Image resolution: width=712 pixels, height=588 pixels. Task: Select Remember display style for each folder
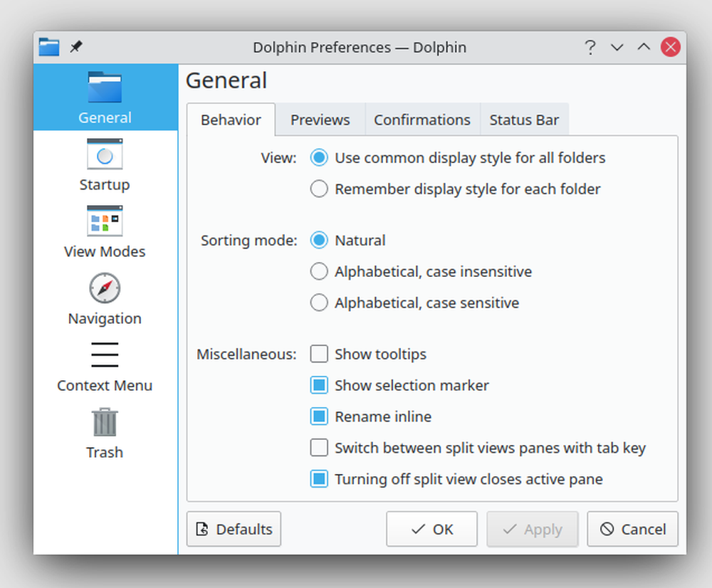(455, 189)
